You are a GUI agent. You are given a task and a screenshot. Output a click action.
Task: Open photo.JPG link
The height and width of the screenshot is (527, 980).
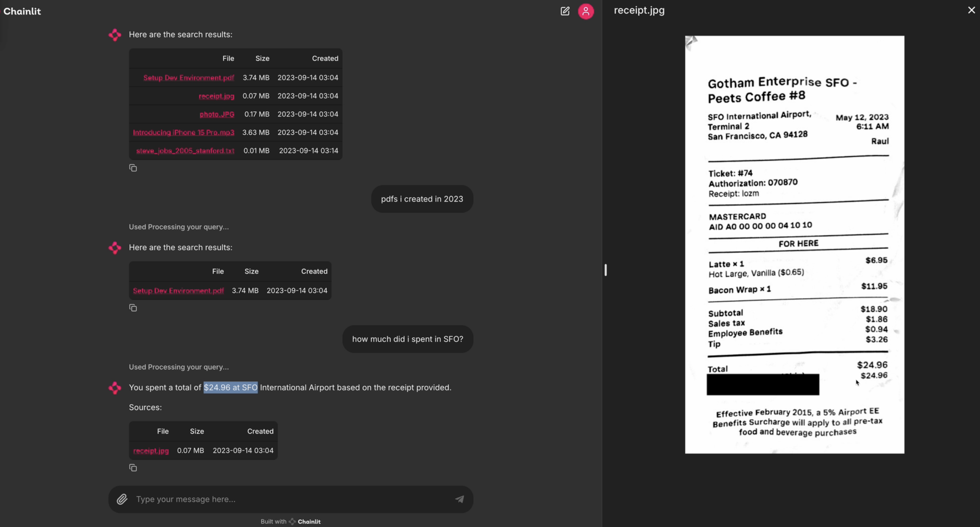[x=217, y=114]
